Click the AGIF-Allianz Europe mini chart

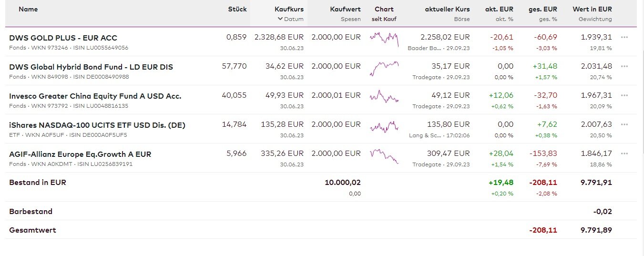pos(384,155)
